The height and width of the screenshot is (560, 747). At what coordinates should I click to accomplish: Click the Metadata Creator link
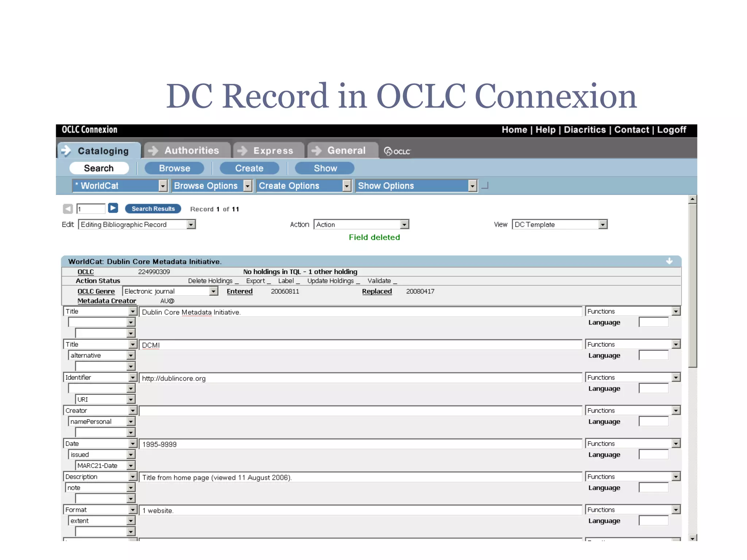point(107,301)
